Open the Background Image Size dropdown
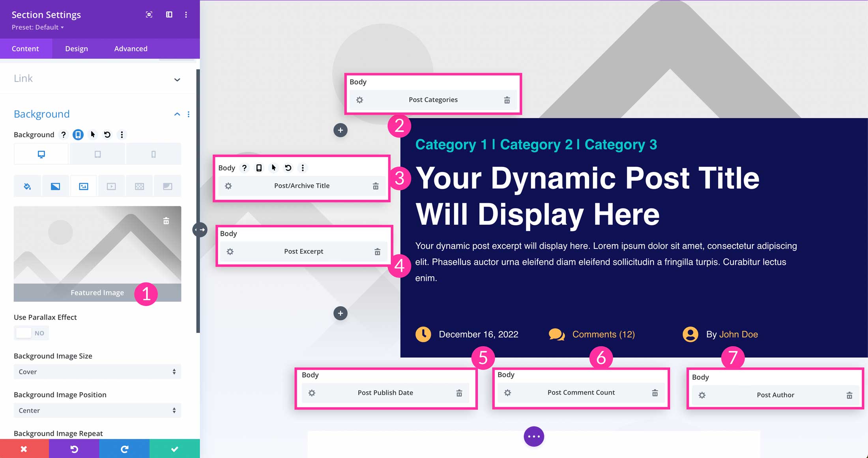 (x=97, y=371)
